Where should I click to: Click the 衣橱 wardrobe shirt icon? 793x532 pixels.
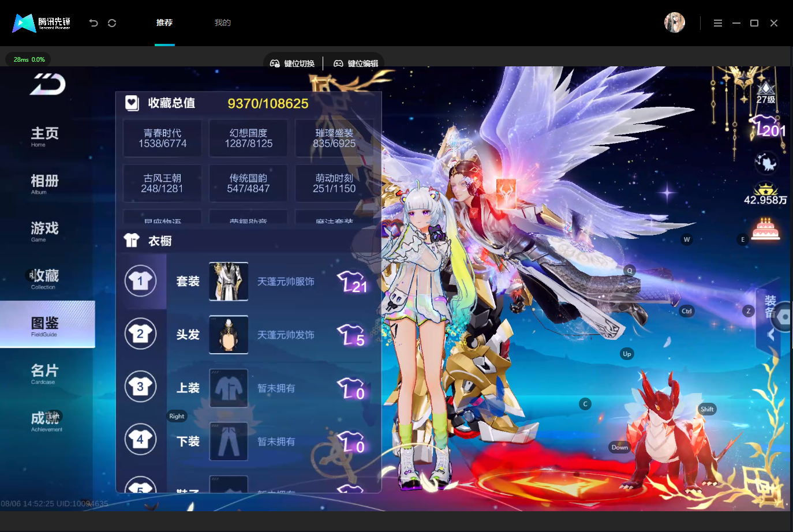tap(132, 240)
